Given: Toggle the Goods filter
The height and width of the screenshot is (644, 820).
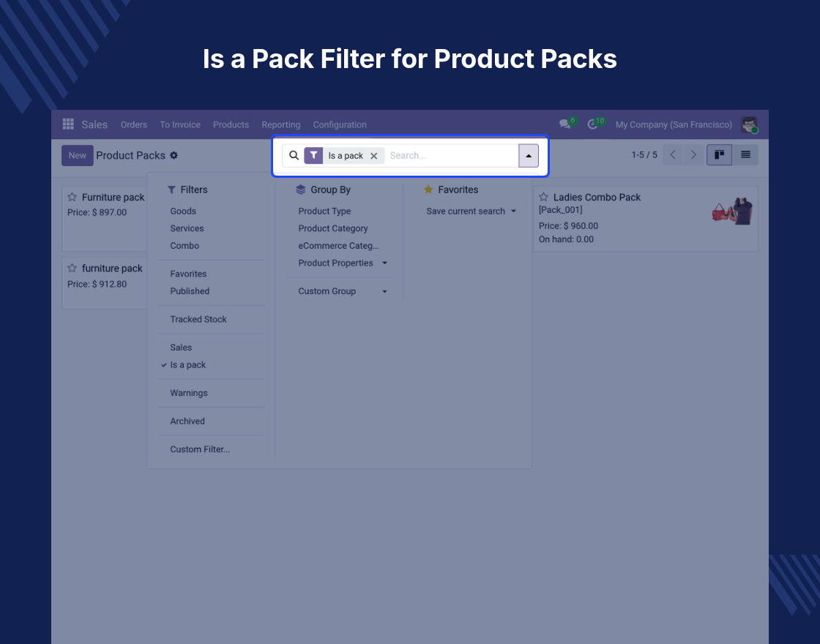Looking at the screenshot, I should [183, 211].
